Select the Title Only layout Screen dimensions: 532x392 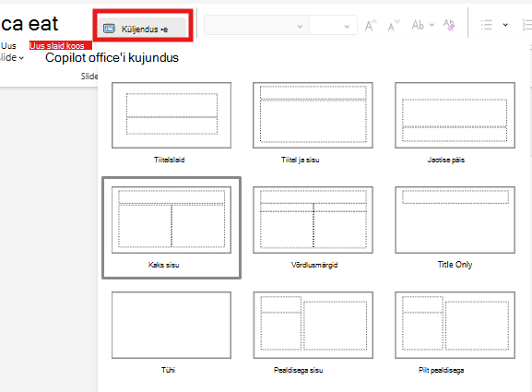(455, 220)
